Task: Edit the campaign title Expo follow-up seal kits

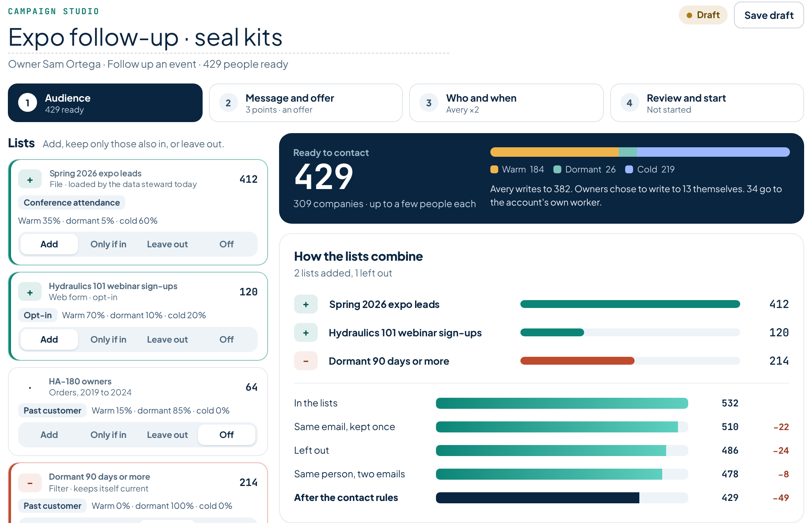Action: (x=229, y=37)
